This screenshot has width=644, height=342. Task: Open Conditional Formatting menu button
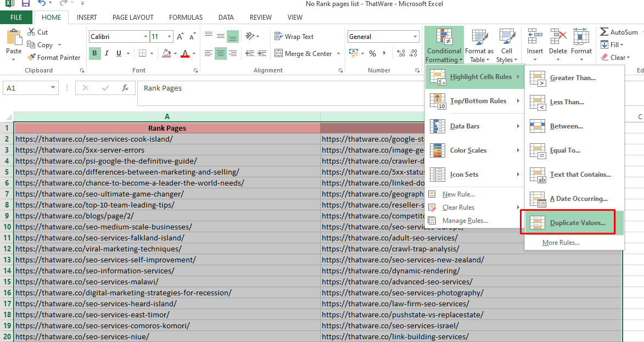tap(444, 45)
